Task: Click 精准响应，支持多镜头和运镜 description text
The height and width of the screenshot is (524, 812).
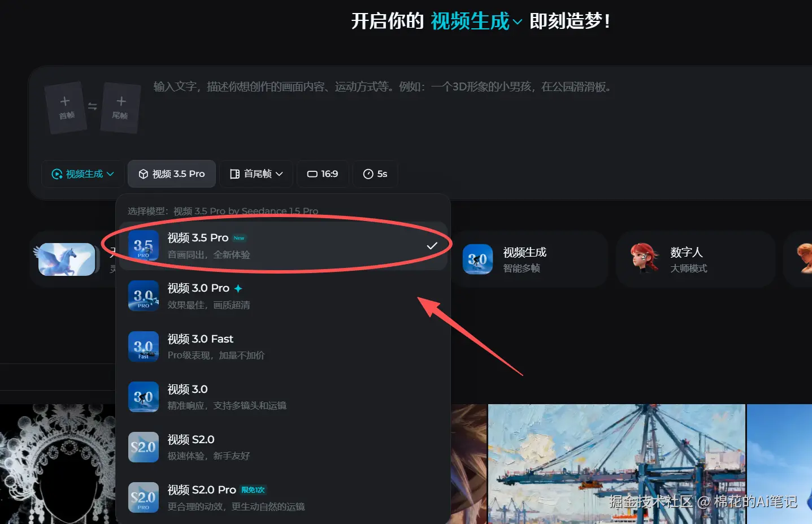Action: coord(227,406)
